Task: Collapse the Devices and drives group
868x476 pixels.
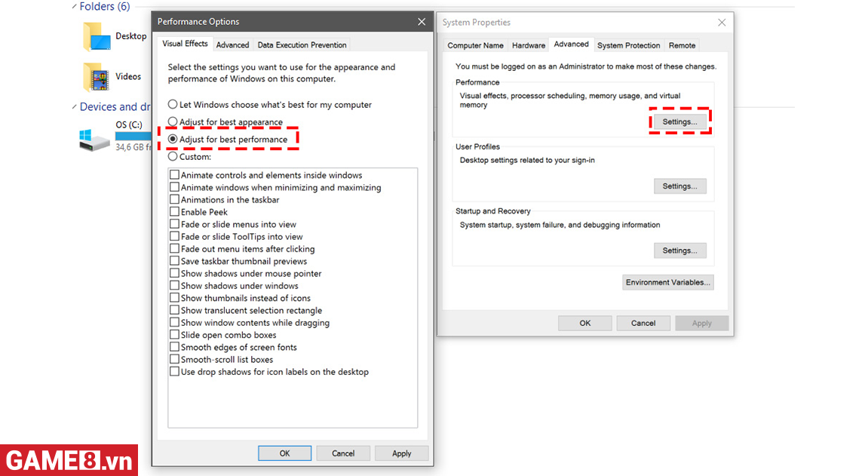Action: click(74, 107)
